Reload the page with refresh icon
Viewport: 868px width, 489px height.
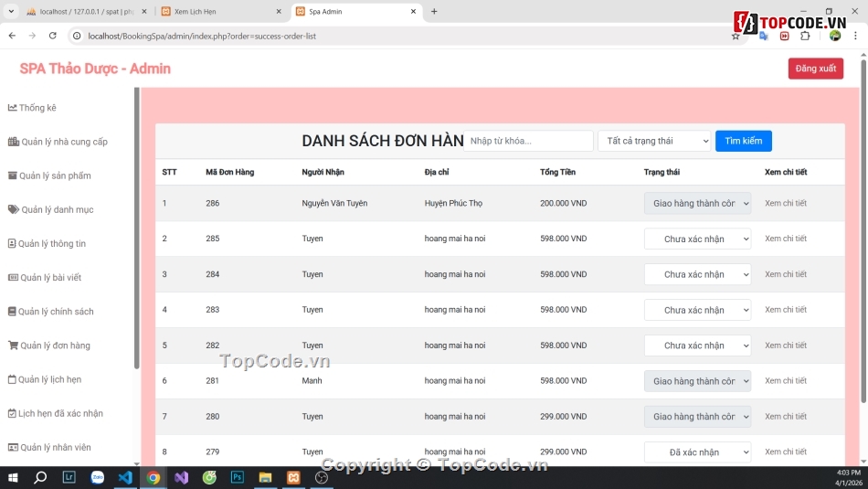(x=53, y=36)
